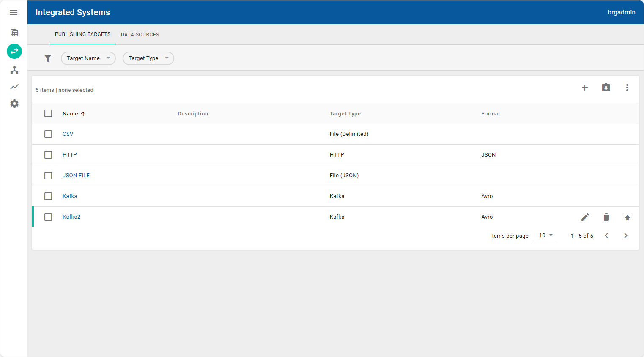
Task: Select the analytics trend icon in sidebar
Action: [14, 87]
